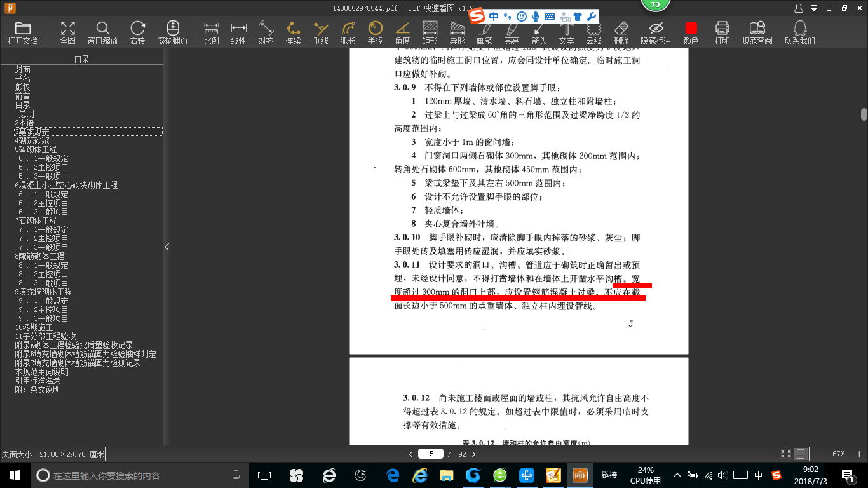Switch to continuous single-page layout

click(801, 454)
